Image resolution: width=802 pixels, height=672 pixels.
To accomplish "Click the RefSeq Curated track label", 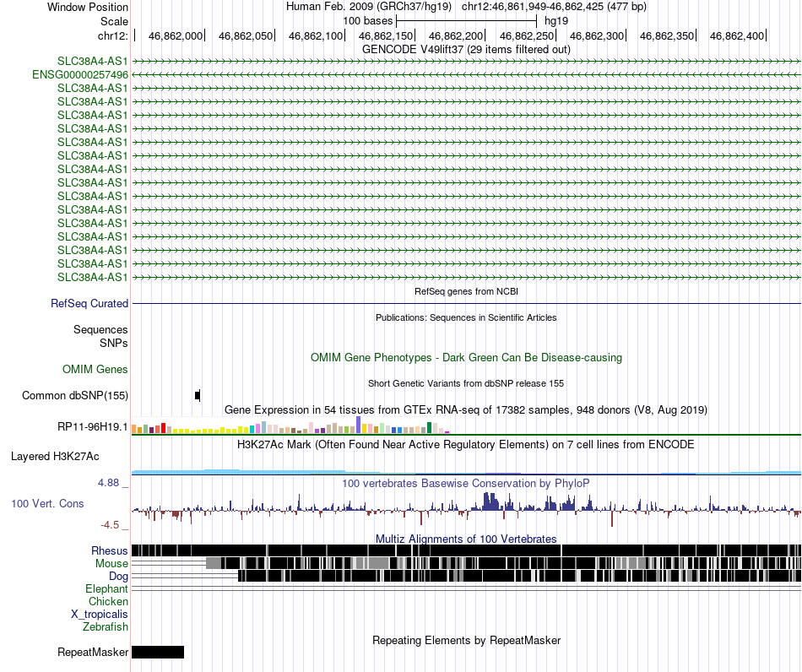I will click(x=89, y=303).
